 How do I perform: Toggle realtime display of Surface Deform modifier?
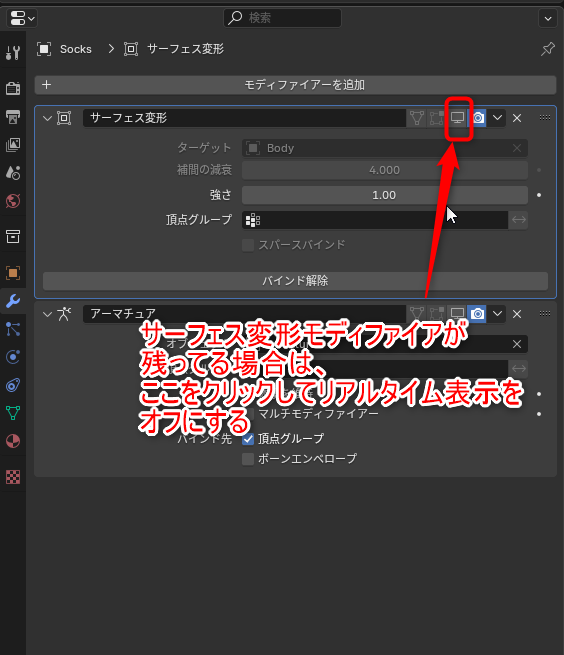click(457, 118)
